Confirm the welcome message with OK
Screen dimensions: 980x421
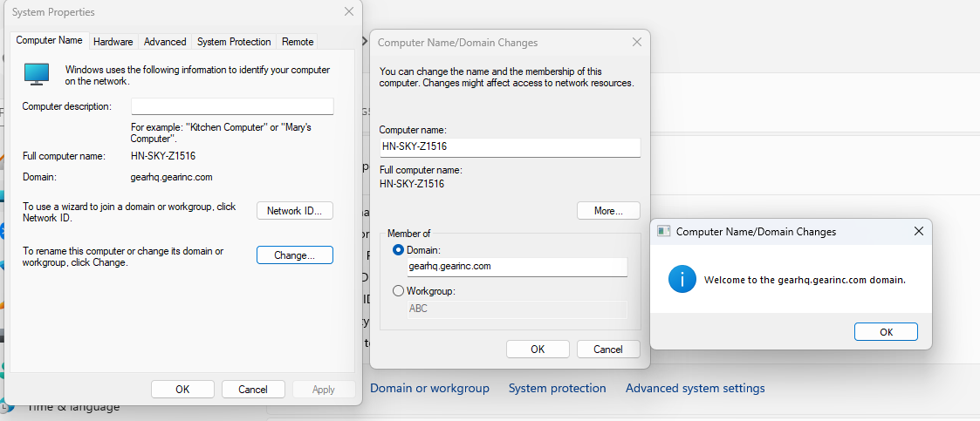coord(886,332)
